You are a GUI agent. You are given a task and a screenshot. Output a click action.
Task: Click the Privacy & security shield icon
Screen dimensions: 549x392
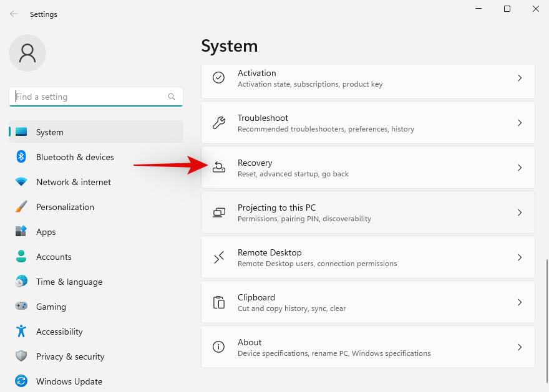(x=21, y=356)
